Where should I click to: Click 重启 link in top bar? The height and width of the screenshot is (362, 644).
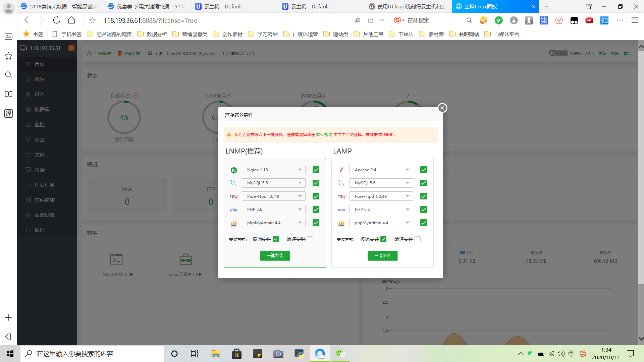[x=628, y=54]
